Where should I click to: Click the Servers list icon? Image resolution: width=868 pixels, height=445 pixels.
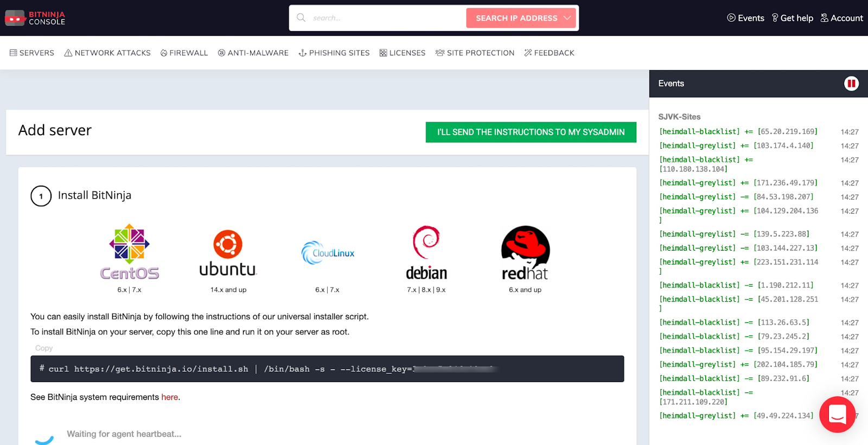tap(14, 53)
